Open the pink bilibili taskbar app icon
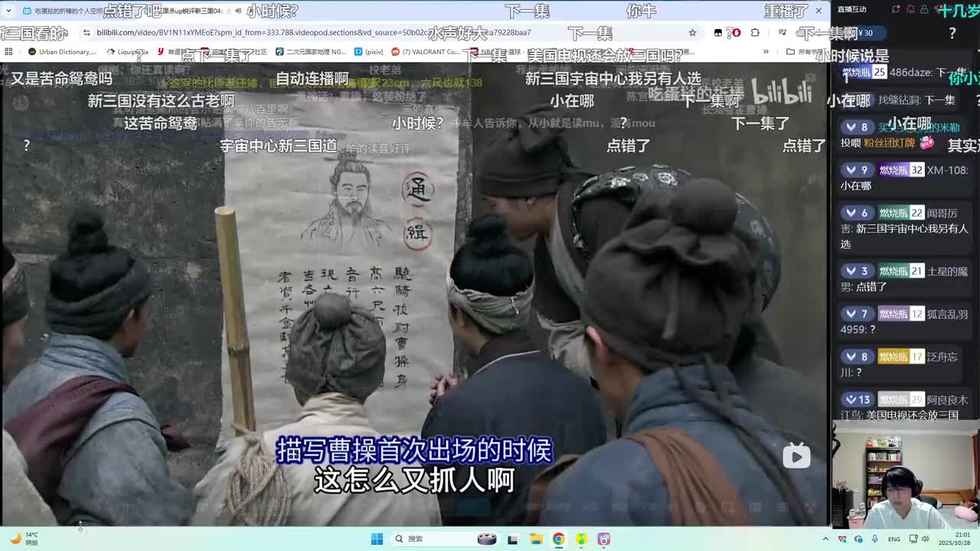Viewport: 980px width, 551px height. coord(604,539)
